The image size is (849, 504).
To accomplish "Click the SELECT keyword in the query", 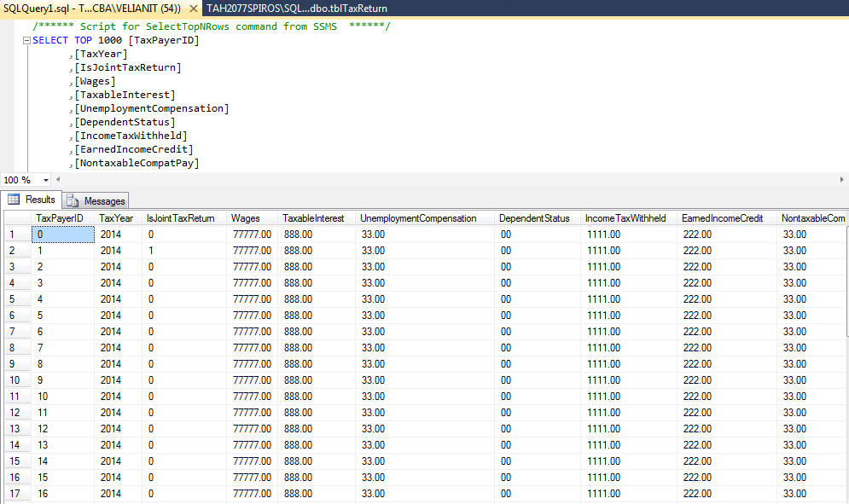I will pyautogui.click(x=50, y=41).
